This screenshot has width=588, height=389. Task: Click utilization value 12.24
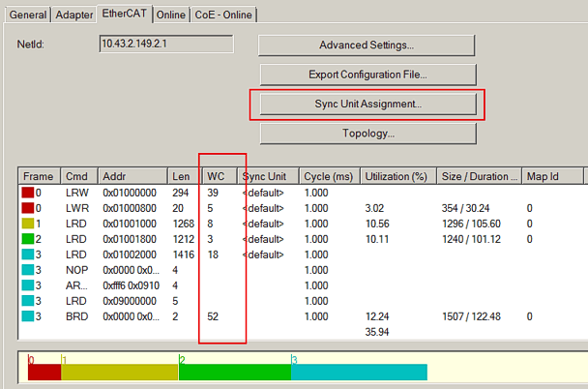377,316
